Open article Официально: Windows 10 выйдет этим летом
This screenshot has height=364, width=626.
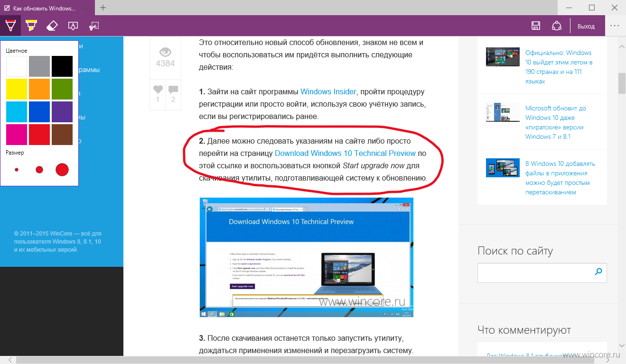(x=560, y=67)
